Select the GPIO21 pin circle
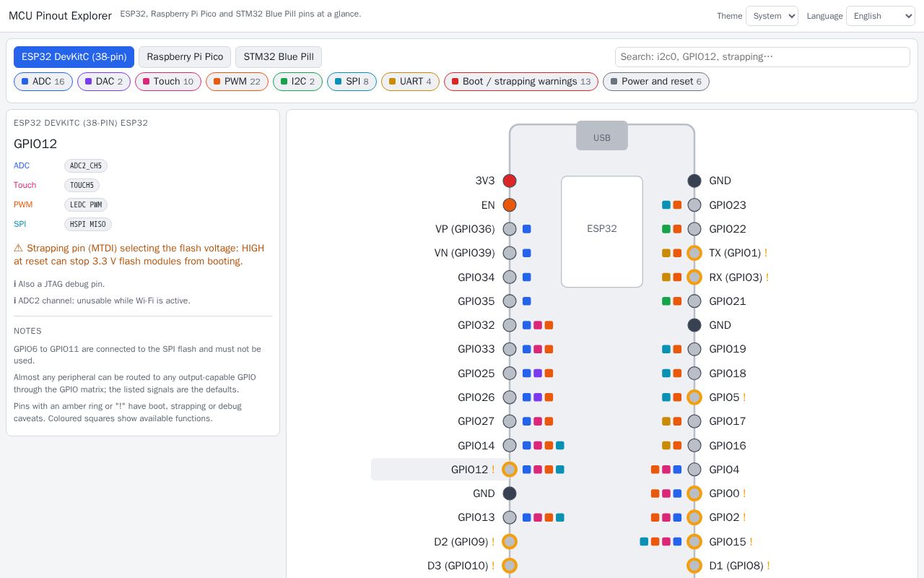Image resolution: width=924 pixels, height=578 pixels. point(694,301)
